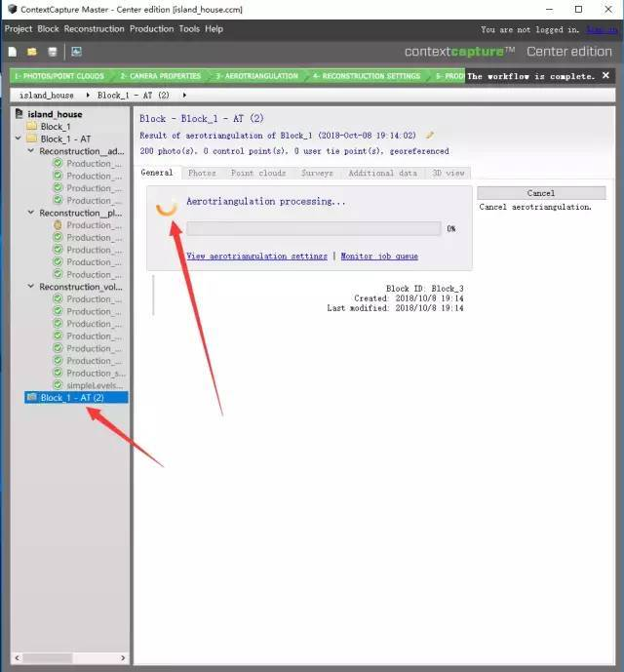Select Block_1 in the project tree
The width and height of the screenshot is (624, 672).
[56, 127]
